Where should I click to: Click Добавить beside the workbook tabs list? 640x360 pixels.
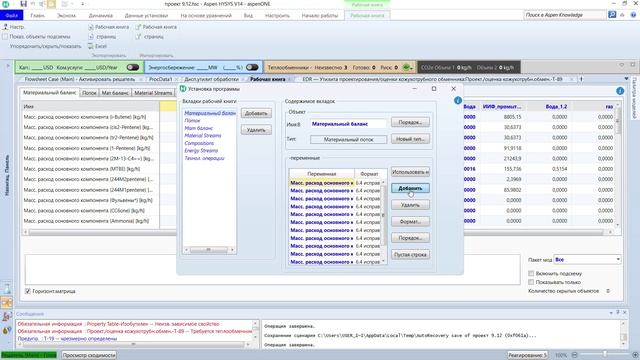(x=256, y=113)
